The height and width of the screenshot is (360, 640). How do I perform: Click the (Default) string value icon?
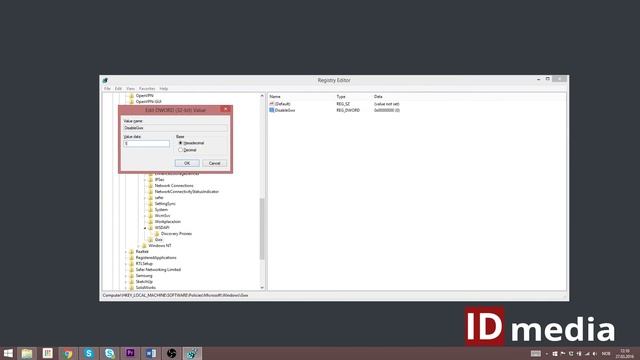pyautogui.click(x=271, y=104)
